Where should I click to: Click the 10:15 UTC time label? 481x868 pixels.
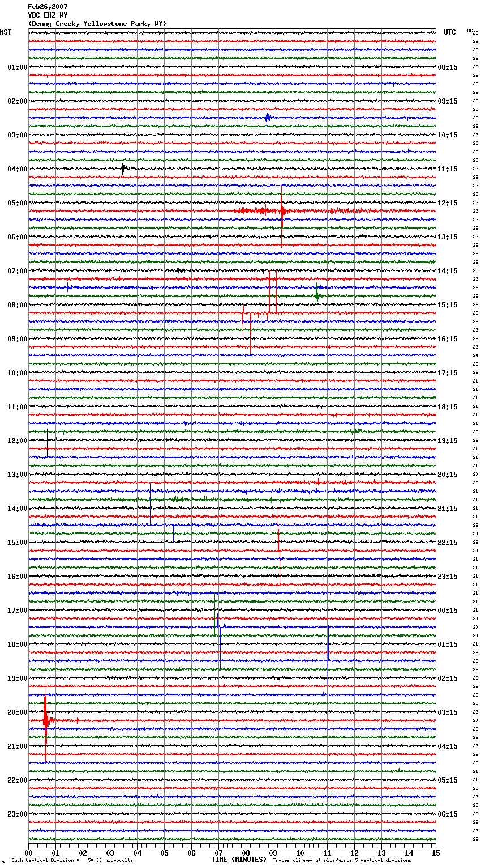coord(448,135)
